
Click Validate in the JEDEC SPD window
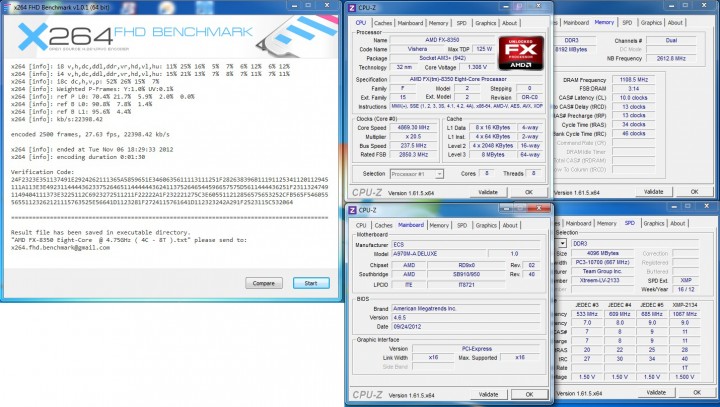pyautogui.click(x=656, y=392)
